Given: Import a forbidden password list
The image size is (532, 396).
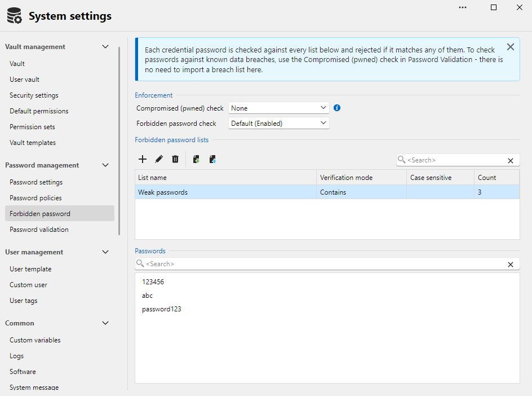Looking at the screenshot, I should click(x=196, y=159).
